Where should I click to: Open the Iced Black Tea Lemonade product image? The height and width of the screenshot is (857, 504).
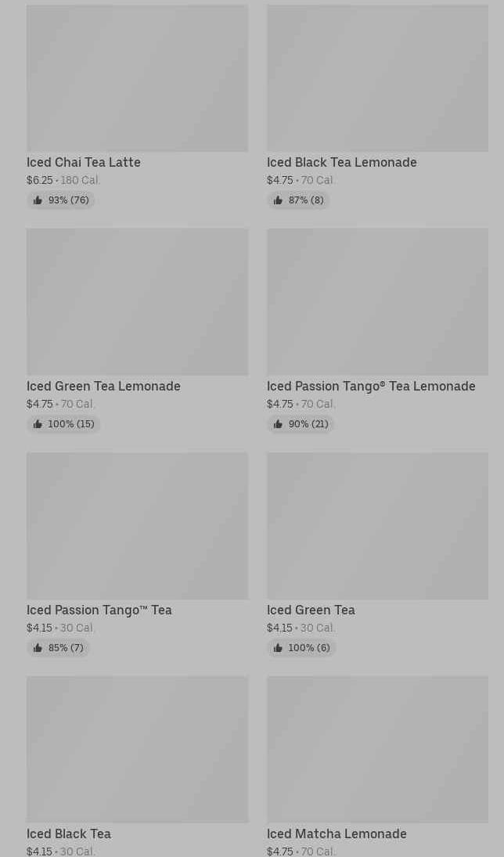tap(377, 78)
